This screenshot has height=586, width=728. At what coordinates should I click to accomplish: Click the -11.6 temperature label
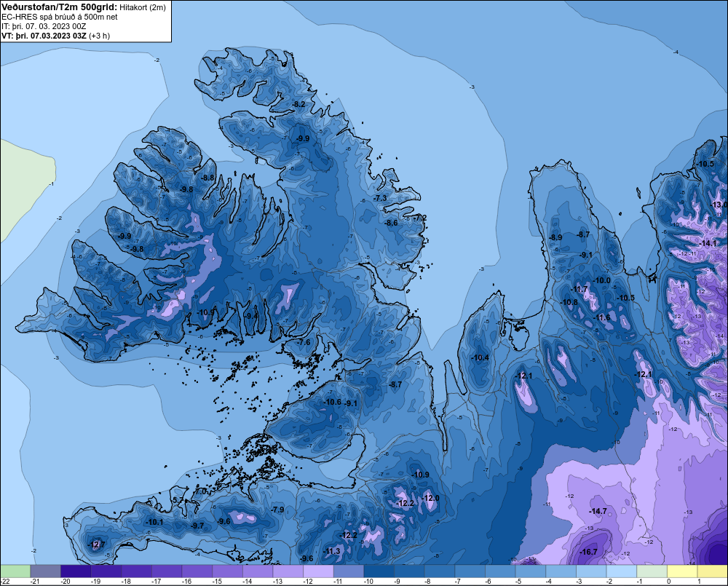click(x=602, y=317)
